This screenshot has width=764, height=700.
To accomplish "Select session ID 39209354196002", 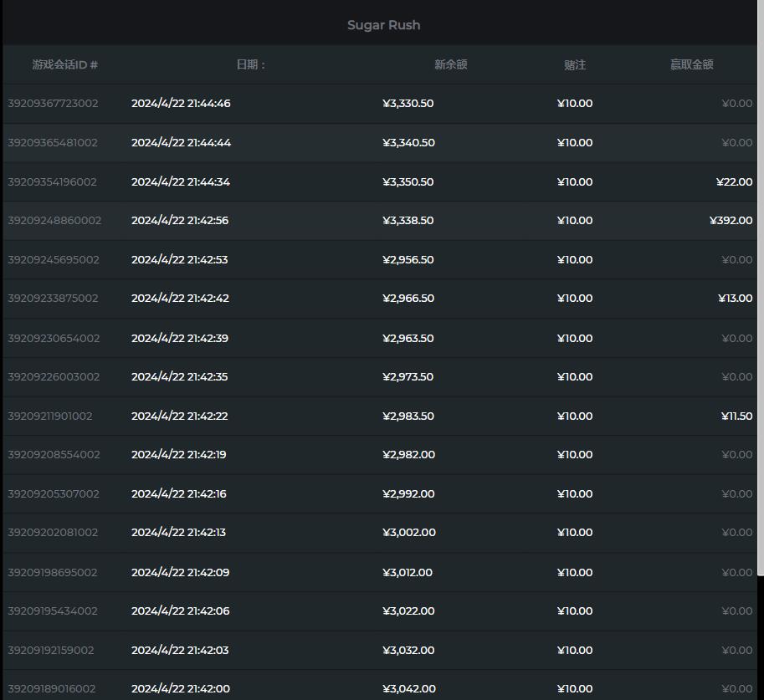I will click(x=52, y=182).
